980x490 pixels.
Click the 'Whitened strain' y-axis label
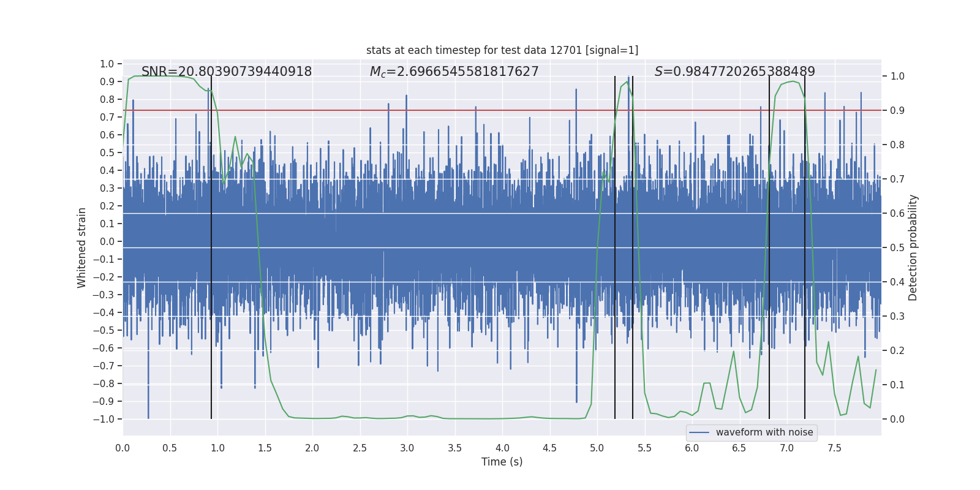pyautogui.click(x=81, y=247)
